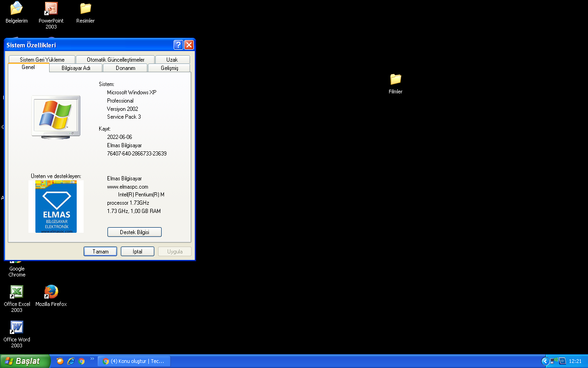
Task: Click the wireless network tray icon
Action: point(554,361)
